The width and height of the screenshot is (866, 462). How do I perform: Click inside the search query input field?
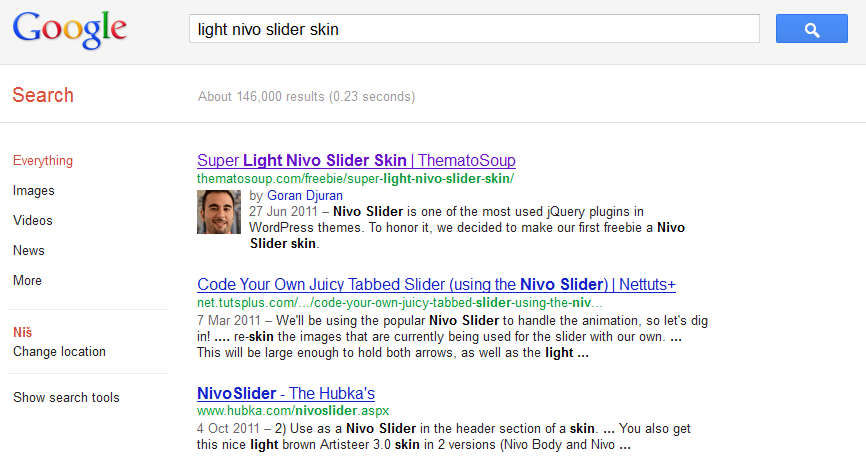475,29
